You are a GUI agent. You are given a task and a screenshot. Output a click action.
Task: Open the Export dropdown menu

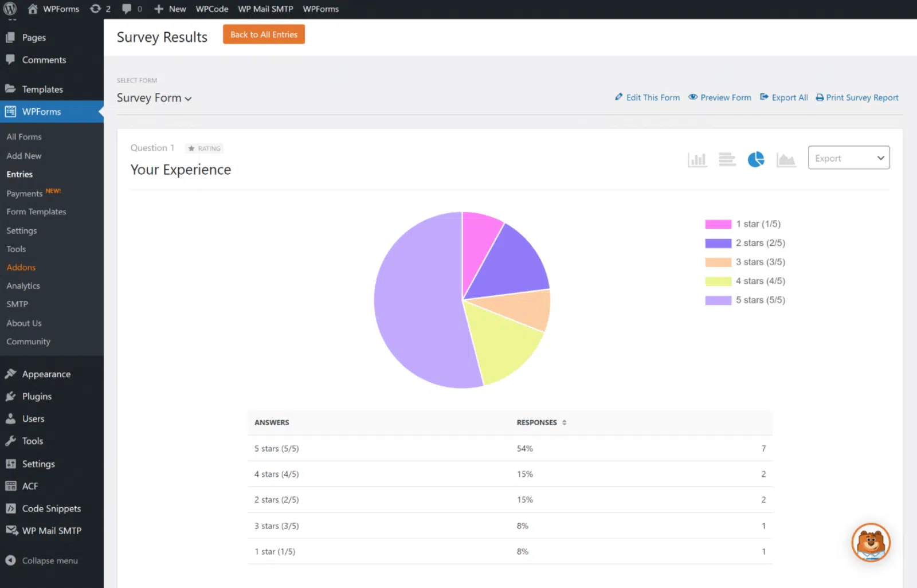[848, 158]
